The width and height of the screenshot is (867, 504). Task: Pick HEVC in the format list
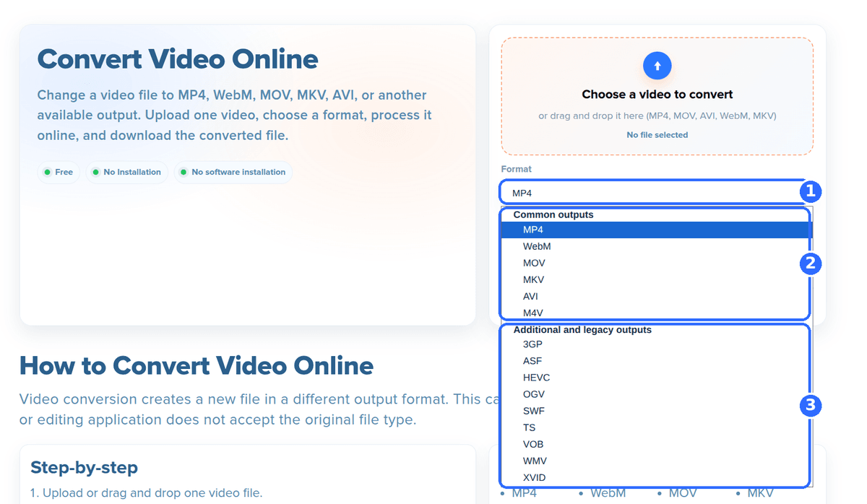point(657,378)
